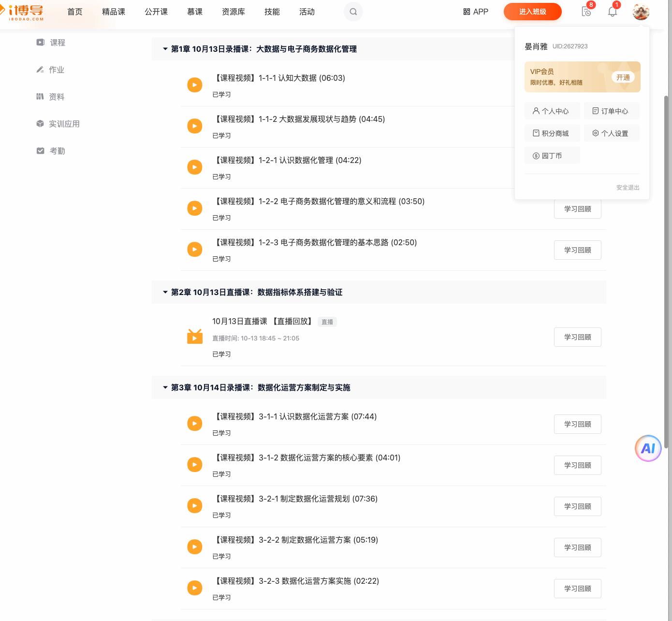This screenshot has width=672, height=621.
Task: Click the page vertical scrollbar
Action: pos(667,271)
